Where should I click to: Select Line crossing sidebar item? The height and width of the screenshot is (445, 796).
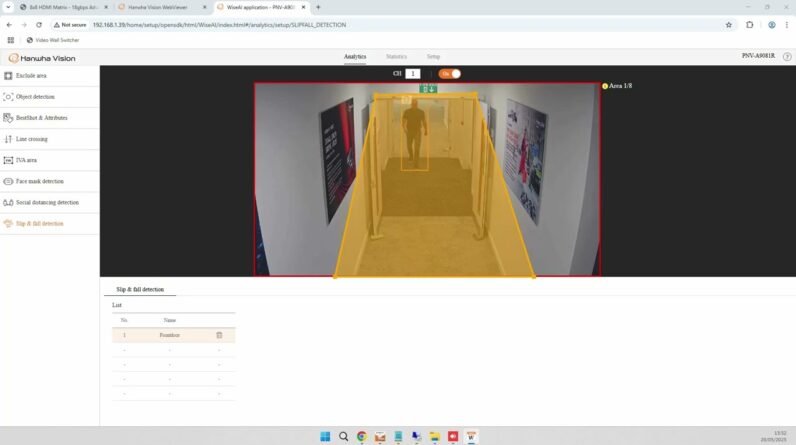[x=26, y=139]
